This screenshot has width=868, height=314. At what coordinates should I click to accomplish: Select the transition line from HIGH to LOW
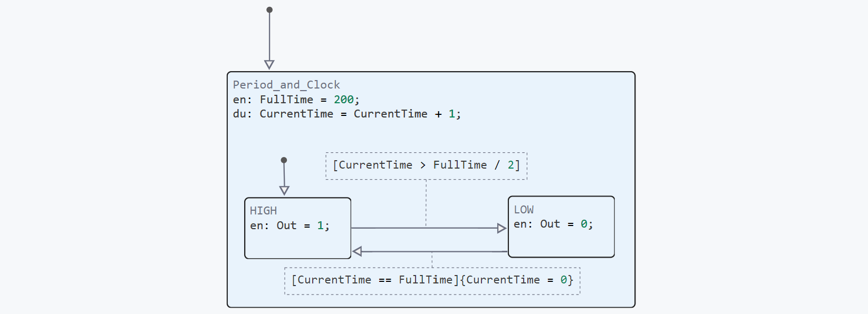[x=401, y=228]
